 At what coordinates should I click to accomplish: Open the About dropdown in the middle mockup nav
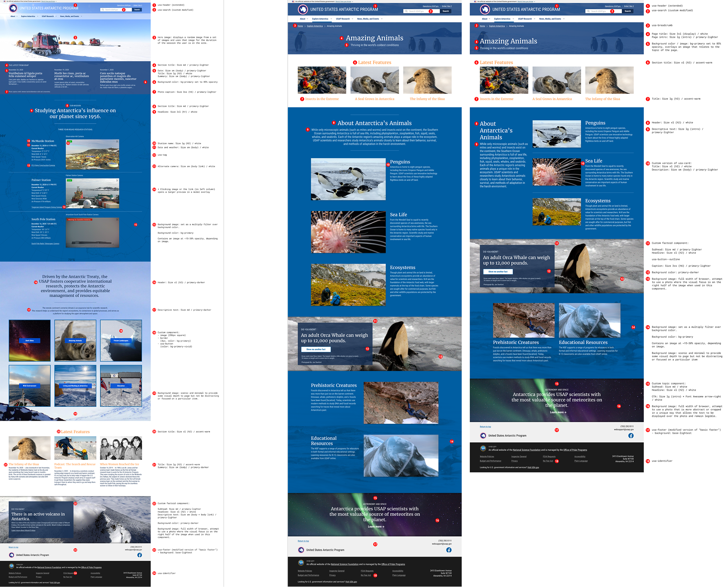point(303,19)
